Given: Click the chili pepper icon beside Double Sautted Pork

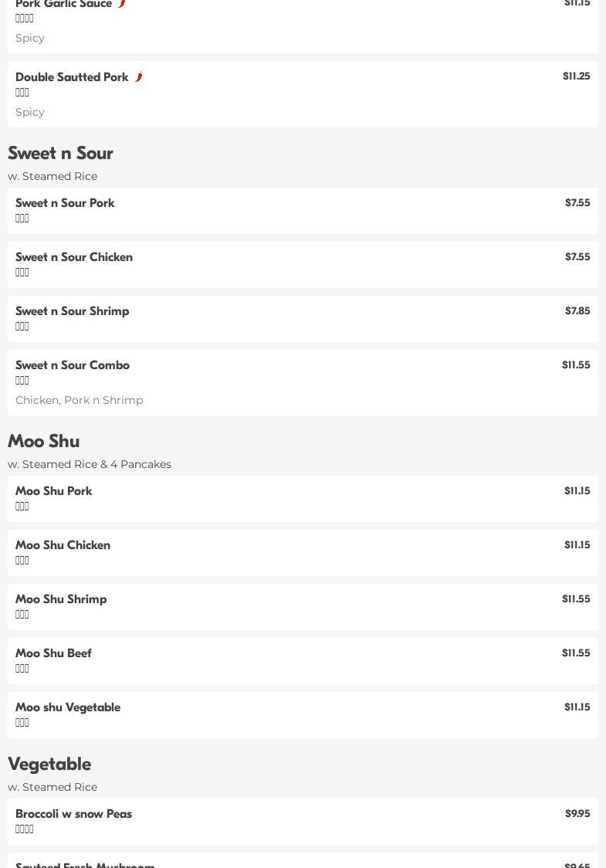Looking at the screenshot, I should (139, 76).
